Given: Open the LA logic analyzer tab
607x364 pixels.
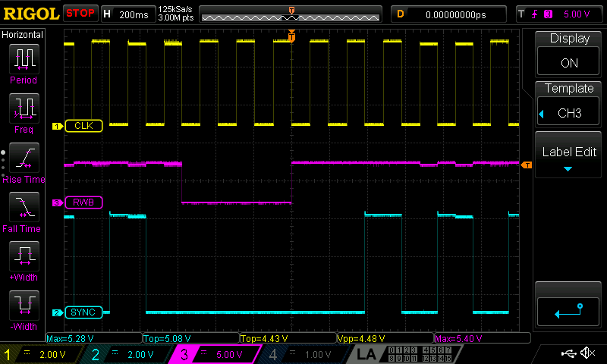Looking at the screenshot, I should 366,354.
